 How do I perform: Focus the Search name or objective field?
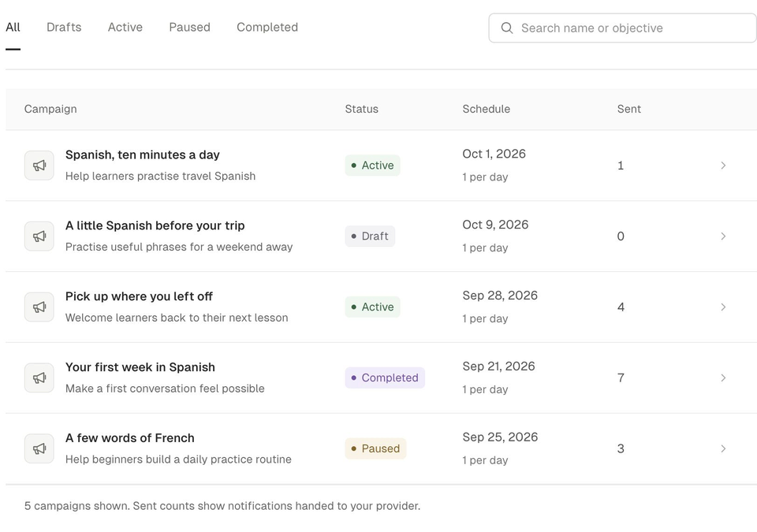coord(622,28)
